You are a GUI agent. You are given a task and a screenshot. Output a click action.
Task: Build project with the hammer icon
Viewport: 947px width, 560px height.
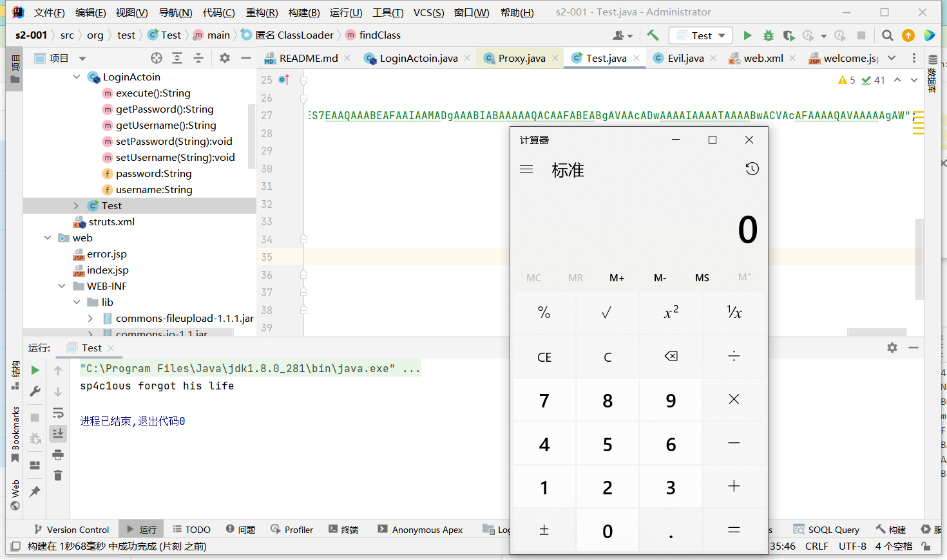(653, 35)
